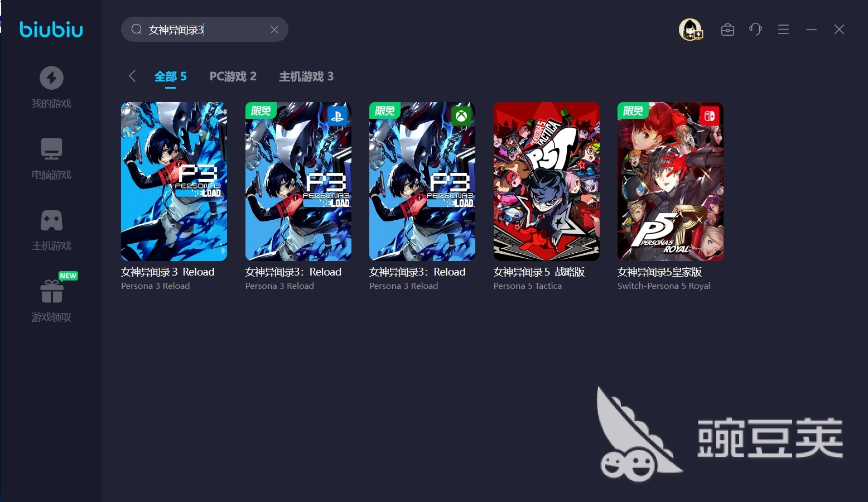Open the PC Persona 3 Reload cover
The width and height of the screenshot is (868, 502).
click(x=174, y=181)
